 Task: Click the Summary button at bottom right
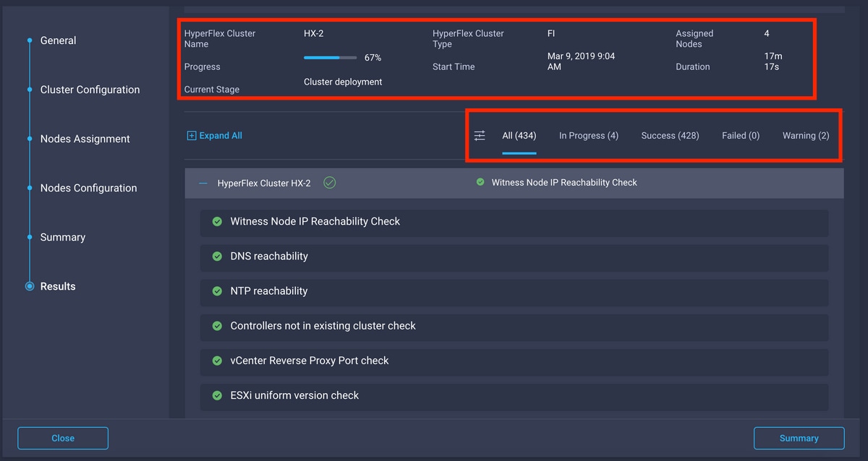pyautogui.click(x=799, y=438)
